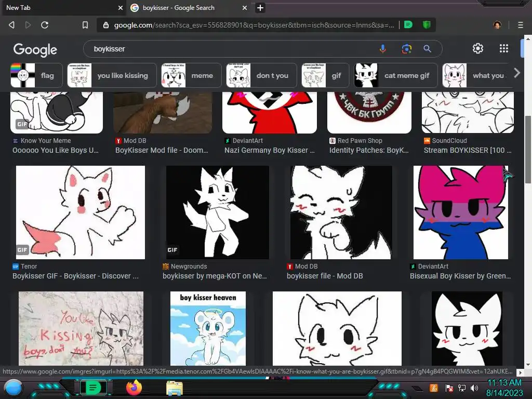Search by image with Google Lens icon

406,49
